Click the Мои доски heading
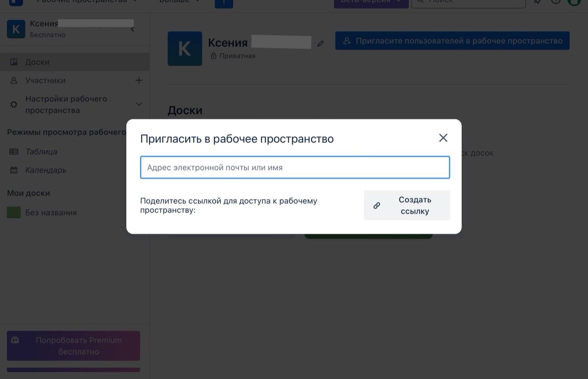The width and height of the screenshot is (588, 379). click(x=28, y=193)
